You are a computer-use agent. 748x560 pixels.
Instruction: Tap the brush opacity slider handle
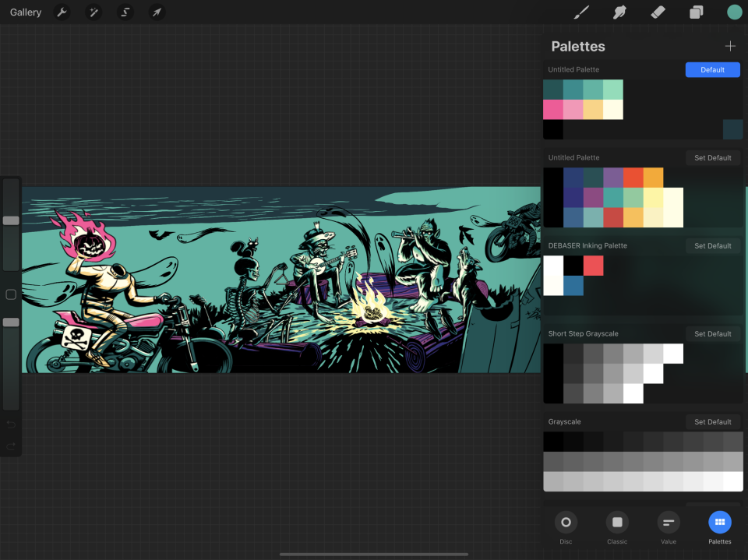point(11,322)
